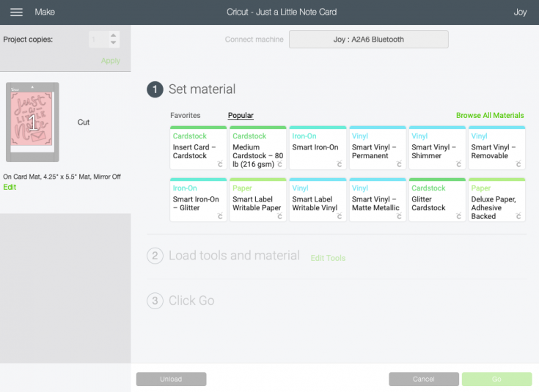Viewport: 539px width, 392px height.
Task: Select Deluxe Paper, Adhesive Backed material
Action: point(496,199)
